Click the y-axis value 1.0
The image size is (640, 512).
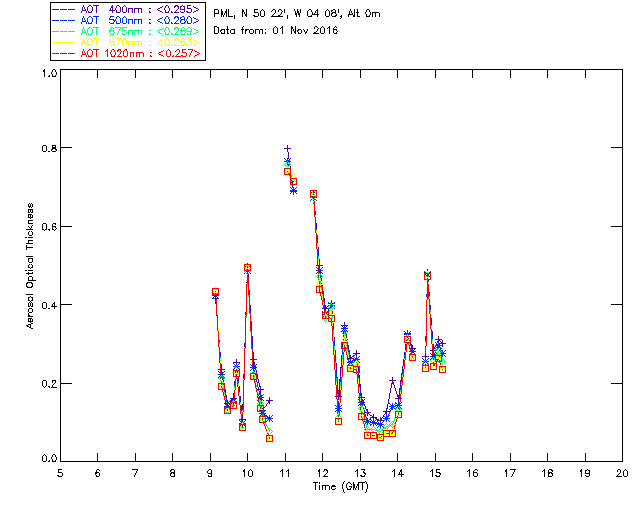click(49, 73)
